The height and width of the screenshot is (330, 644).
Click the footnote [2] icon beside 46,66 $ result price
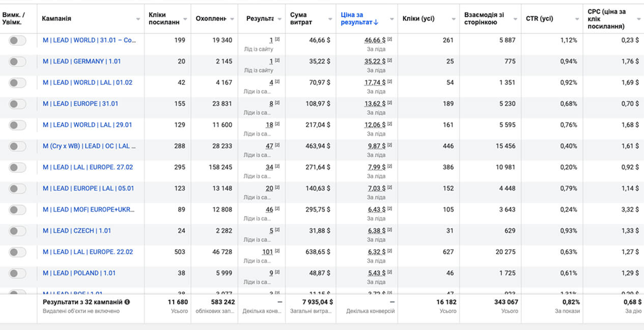pos(389,39)
